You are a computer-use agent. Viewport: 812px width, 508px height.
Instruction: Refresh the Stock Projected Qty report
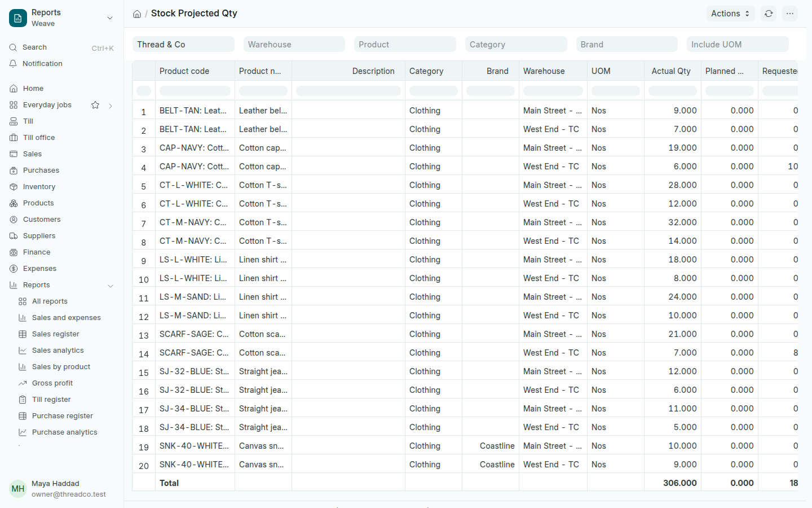pyautogui.click(x=769, y=14)
